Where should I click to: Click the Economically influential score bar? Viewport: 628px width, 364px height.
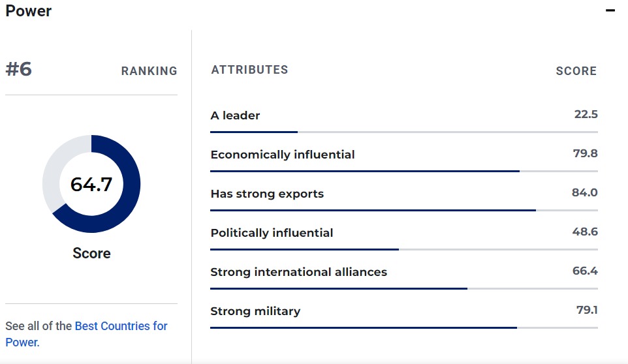403,171
